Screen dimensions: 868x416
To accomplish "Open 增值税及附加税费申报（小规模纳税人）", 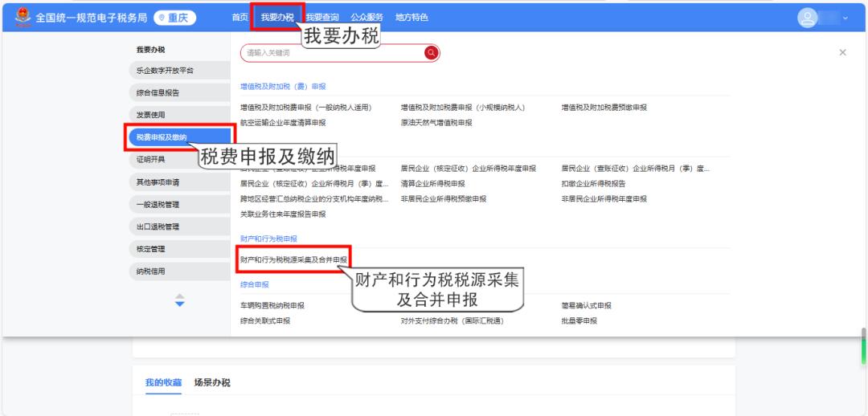I will pyautogui.click(x=463, y=108).
